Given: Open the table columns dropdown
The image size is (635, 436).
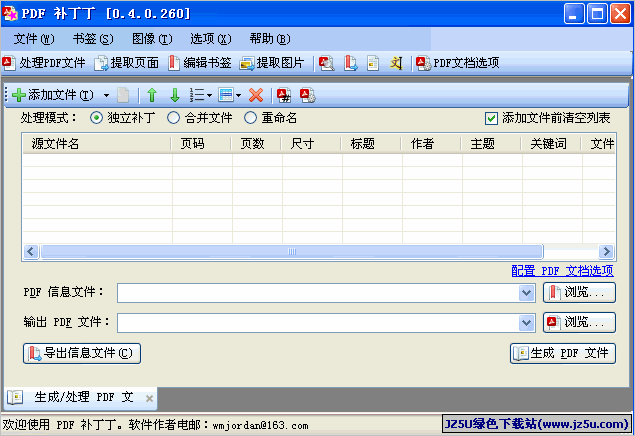Looking at the screenshot, I should pyautogui.click(x=229, y=96).
